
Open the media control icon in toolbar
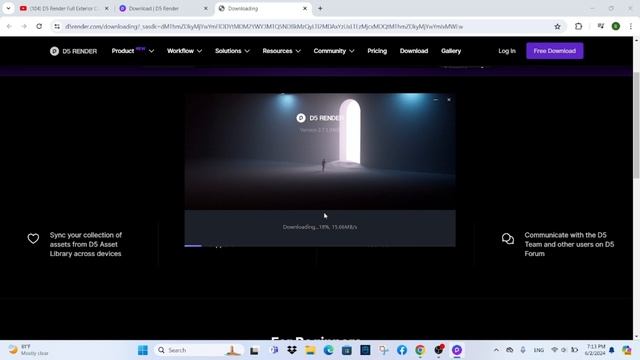point(600,26)
